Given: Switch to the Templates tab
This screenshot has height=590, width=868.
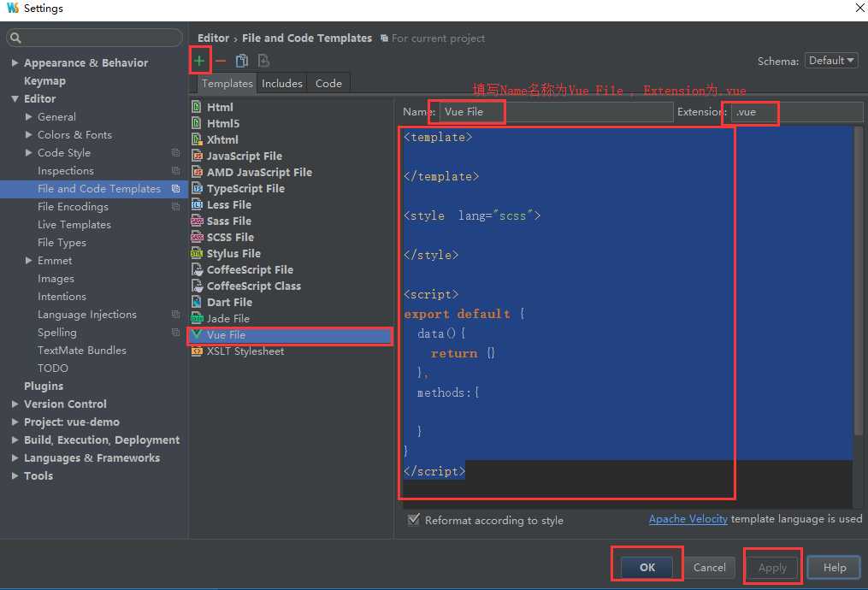Looking at the screenshot, I should click(x=227, y=83).
